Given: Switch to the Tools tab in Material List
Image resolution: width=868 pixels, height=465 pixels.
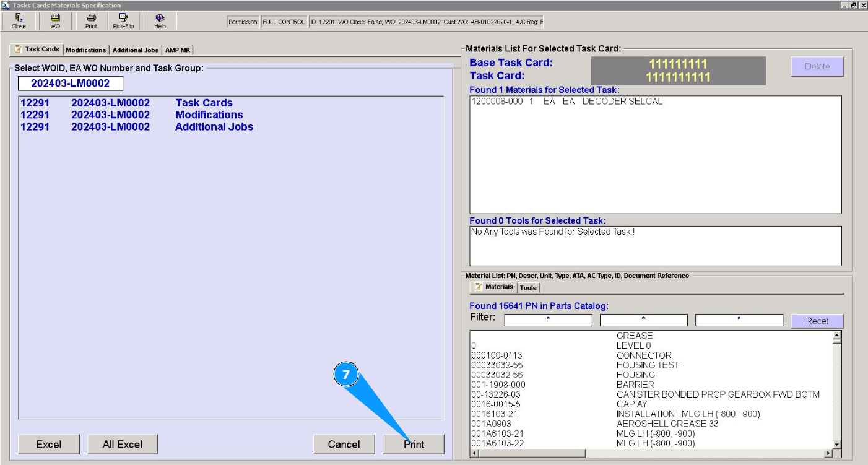Looking at the screenshot, I should [x=528, y=288].
